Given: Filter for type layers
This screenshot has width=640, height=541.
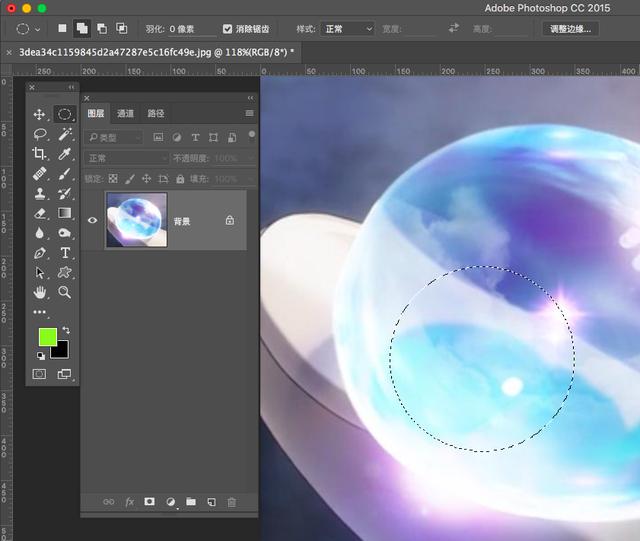Looking at the screenshot, I should tap(196, 137).
